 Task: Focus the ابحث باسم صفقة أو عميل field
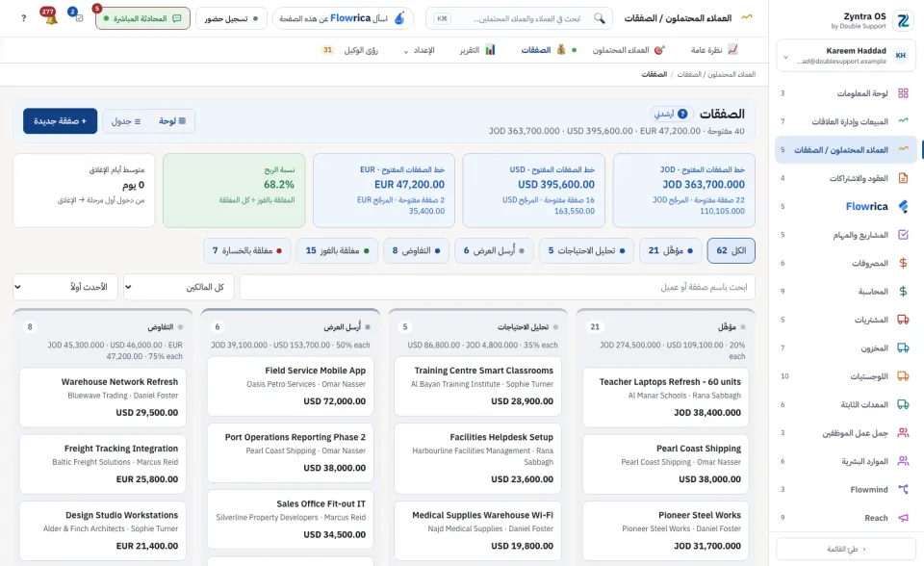click(498, 287)
